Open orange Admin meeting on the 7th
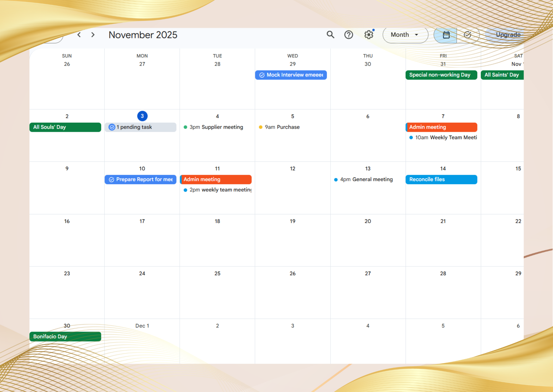Image resolution: width=553 pixels, height=392 pixels. click(x=441, y=127)
